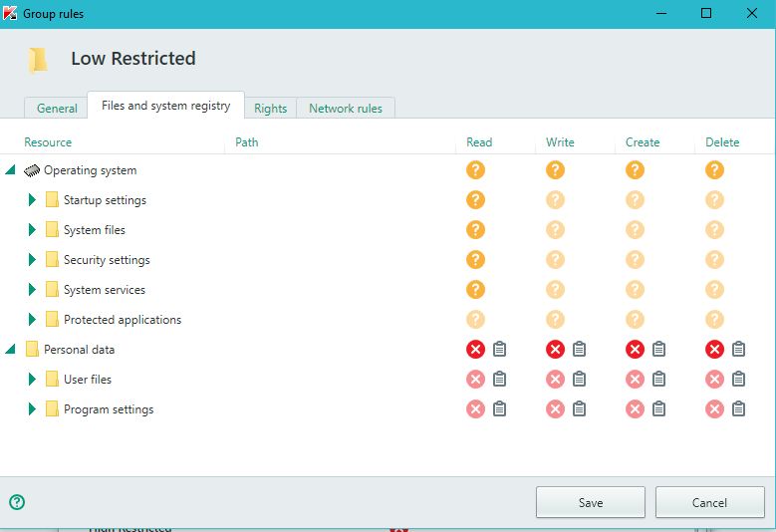The width and height of the screenshot is (776, 532).
Task: Change the Delete permission for Security settings
Action: (714, 260)
